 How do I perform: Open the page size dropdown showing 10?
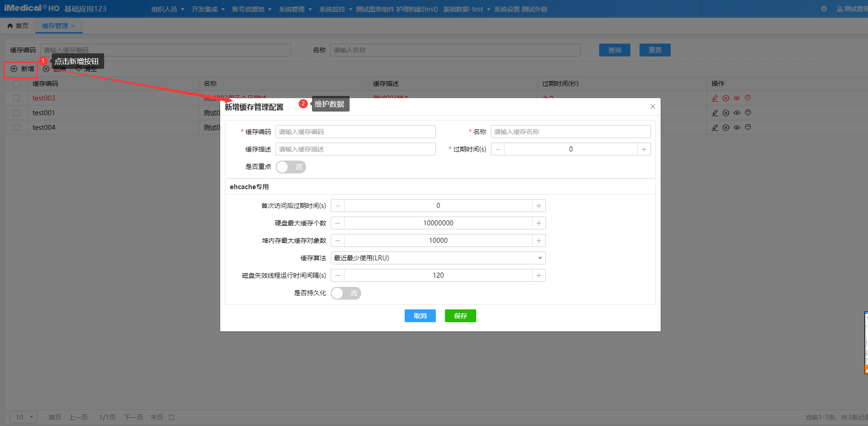coord(23,417)
